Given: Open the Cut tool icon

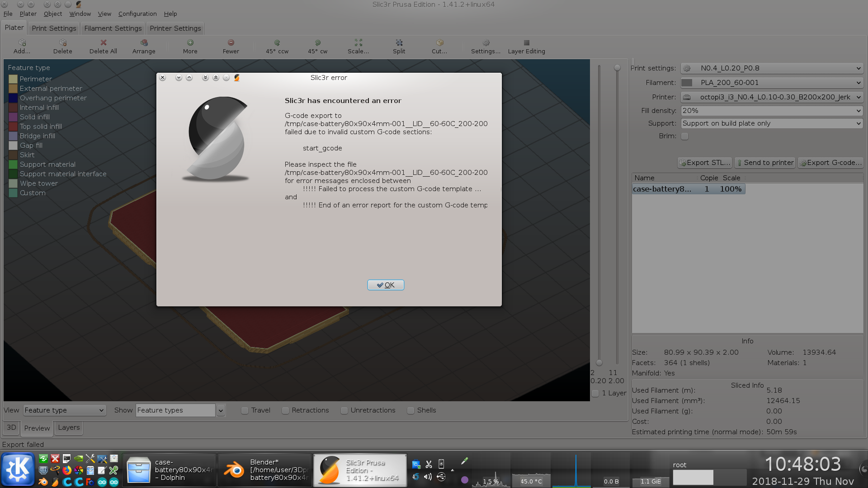Looking at the screenshot, I should pos(439,43).
